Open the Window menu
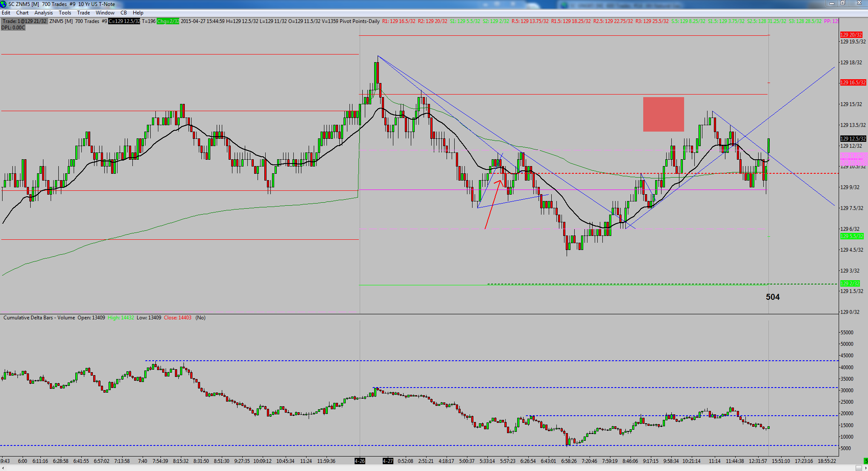Viewport: 868px width, 471px height. click(x=105, y=13)
